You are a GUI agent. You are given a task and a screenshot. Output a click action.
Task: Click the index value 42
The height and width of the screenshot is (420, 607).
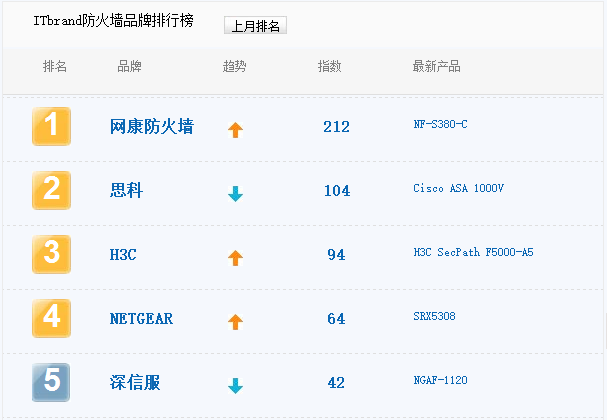point(336,382)
